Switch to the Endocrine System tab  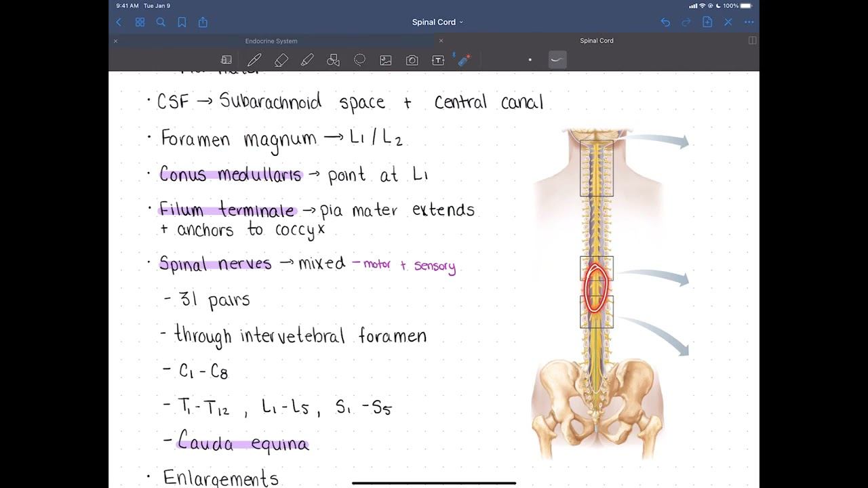tap(271, 41)
